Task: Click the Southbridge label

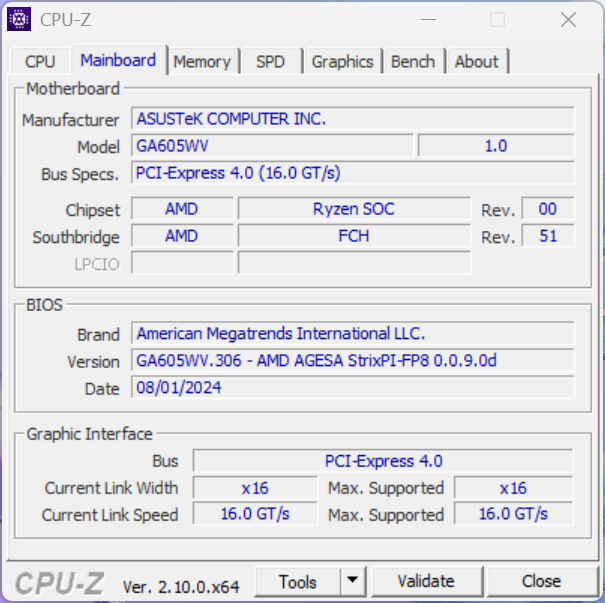Action: (x=76, y=237)
